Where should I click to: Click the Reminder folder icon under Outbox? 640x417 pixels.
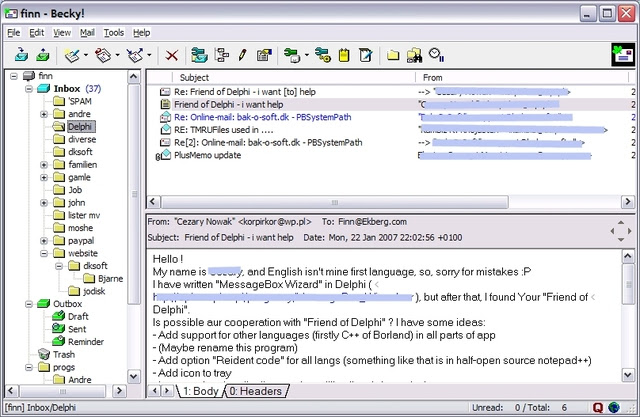[x=59, y=341]
